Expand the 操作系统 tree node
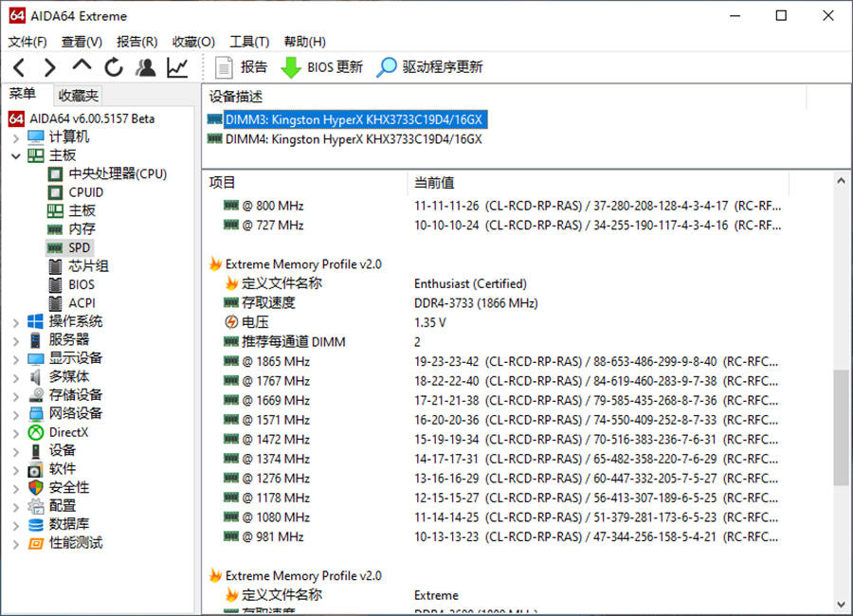The width and height of the screenshot is (853, 616). tap(16, 321)
